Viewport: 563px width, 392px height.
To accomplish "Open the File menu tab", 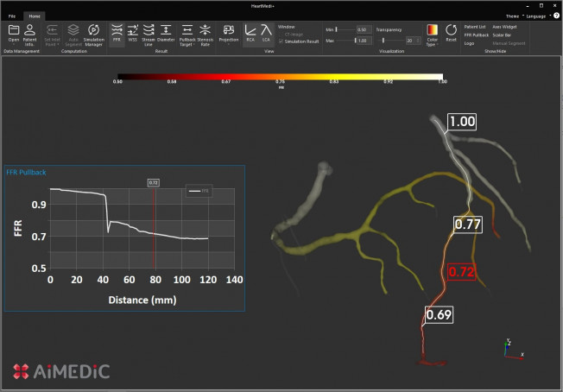I will tap(13, 16).
